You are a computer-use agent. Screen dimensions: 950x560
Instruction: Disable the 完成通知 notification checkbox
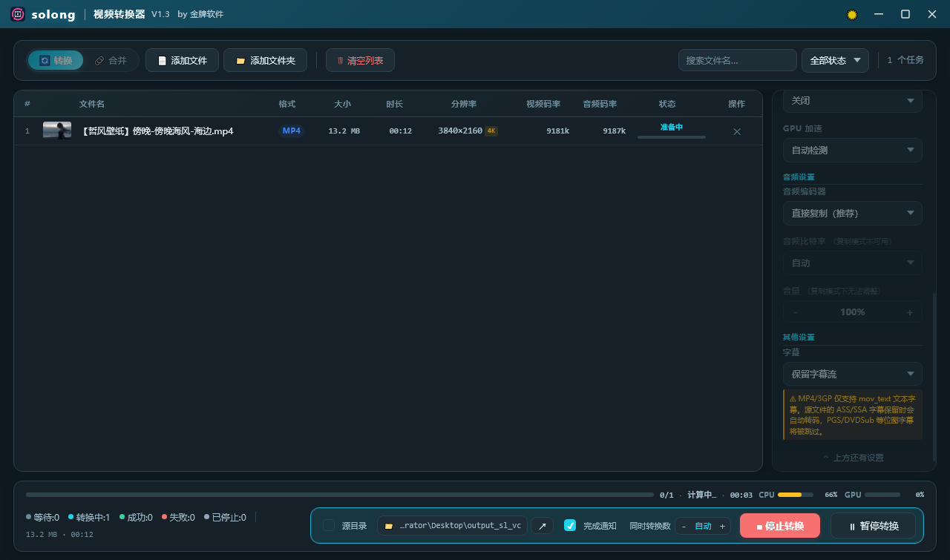[570, 525]
